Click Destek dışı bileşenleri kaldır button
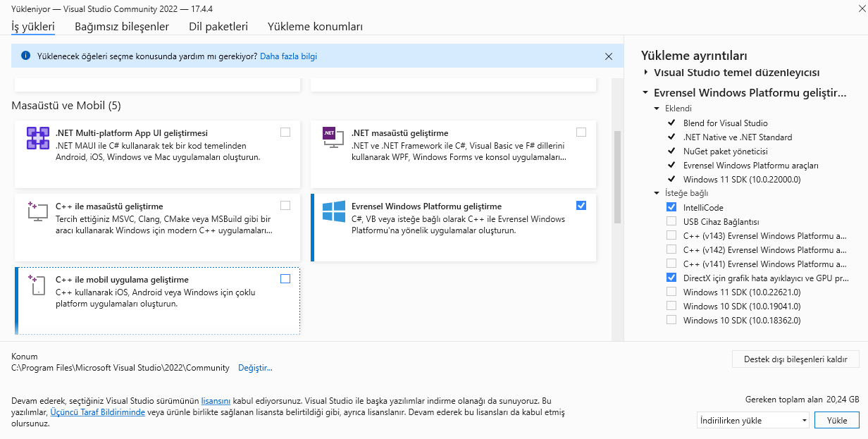This screenshot has width=868, height=439. (x=795, y=359)
